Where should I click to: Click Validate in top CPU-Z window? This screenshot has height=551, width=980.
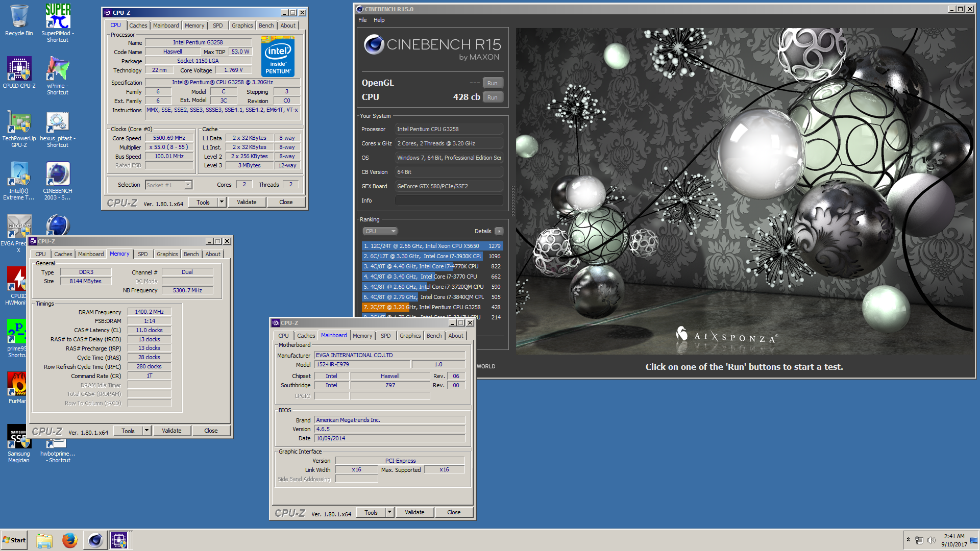point(247,202)
